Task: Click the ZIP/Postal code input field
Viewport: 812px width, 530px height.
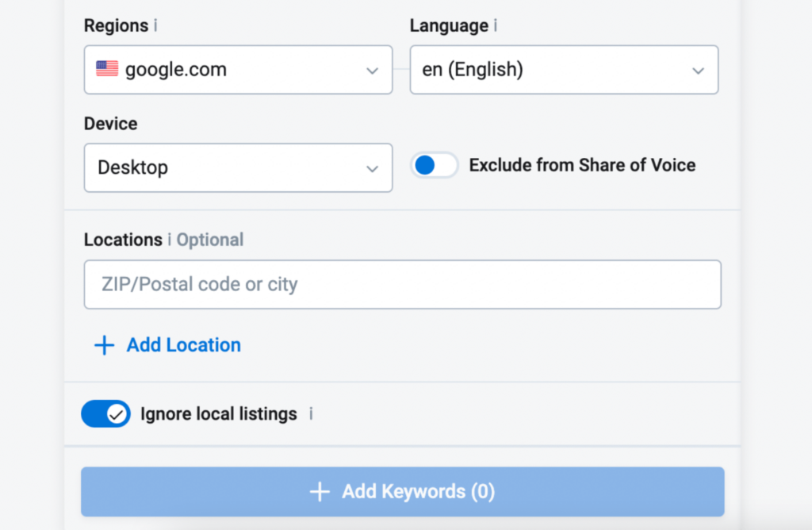Action: tap(402, 284)
